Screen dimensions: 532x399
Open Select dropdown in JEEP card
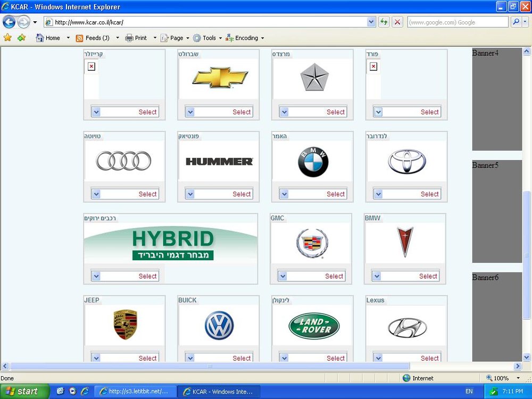tap(125, 358)
